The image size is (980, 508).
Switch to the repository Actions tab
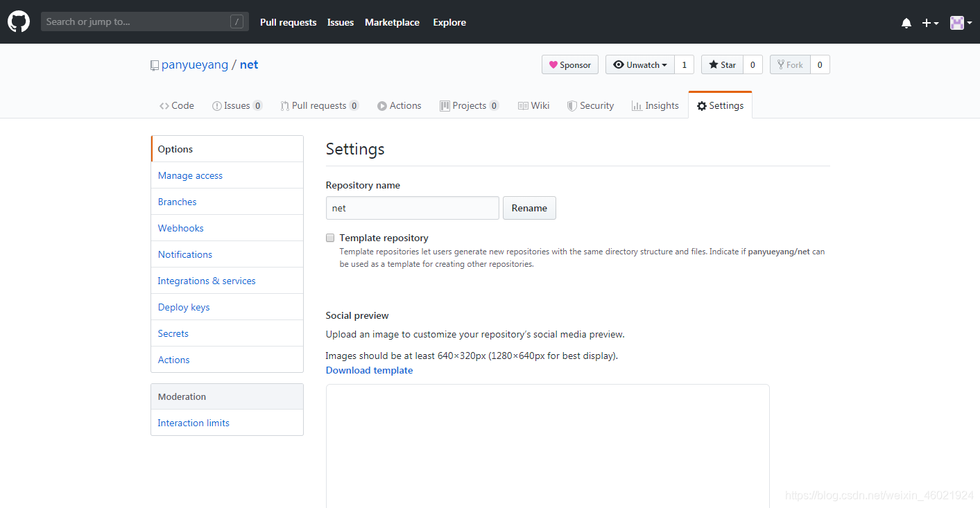point(399,105)
